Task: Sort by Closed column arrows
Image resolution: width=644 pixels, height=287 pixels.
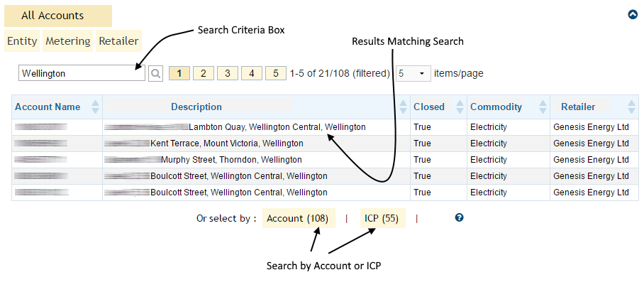Action: coord(458,107)
